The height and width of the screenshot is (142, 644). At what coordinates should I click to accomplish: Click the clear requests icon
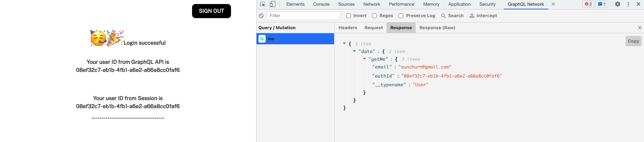[x=261, y=16]
